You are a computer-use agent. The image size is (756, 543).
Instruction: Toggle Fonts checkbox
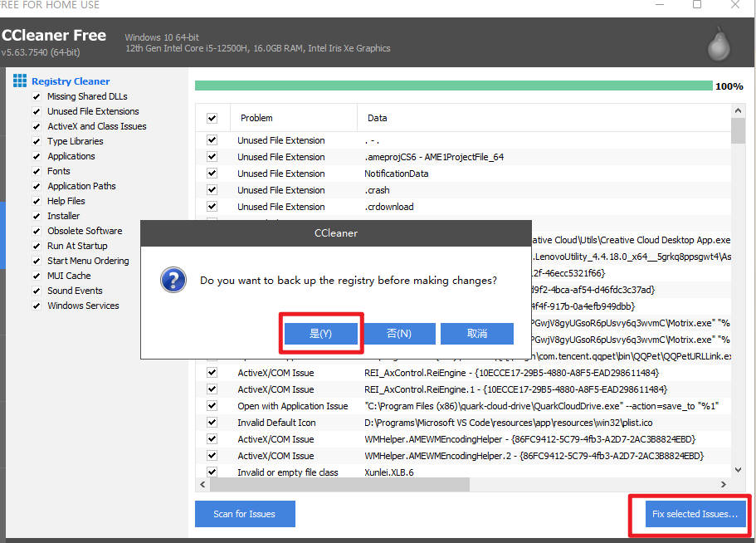coord(37,171)
